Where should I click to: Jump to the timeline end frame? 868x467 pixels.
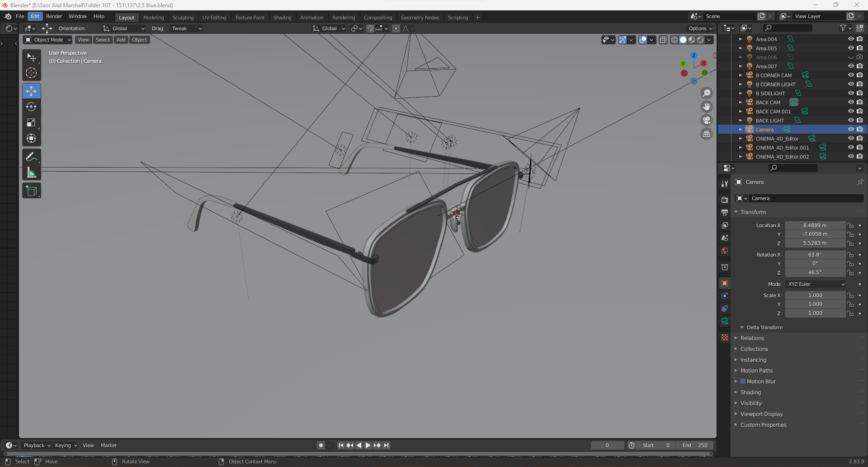(x=386, y=445)
